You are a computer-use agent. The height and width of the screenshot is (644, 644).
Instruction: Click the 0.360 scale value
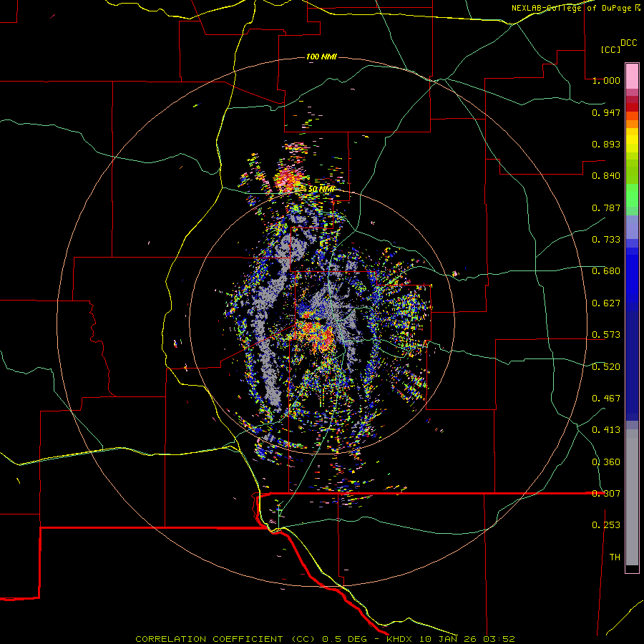pyautogui.click(x=606, y=462)
